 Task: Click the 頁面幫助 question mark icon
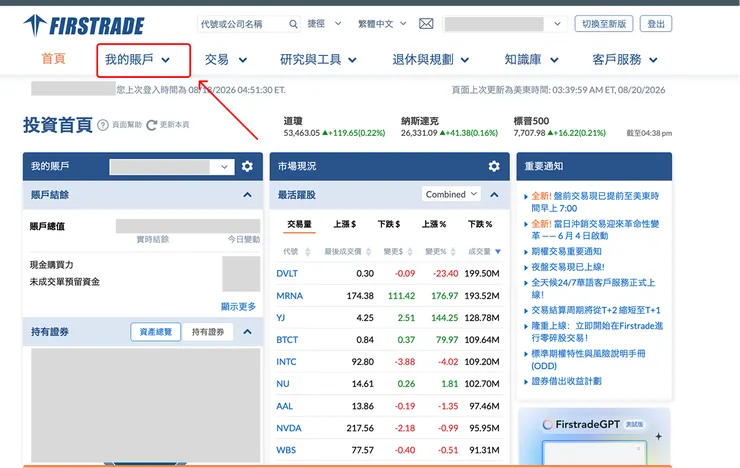click(x=103, y=125)
